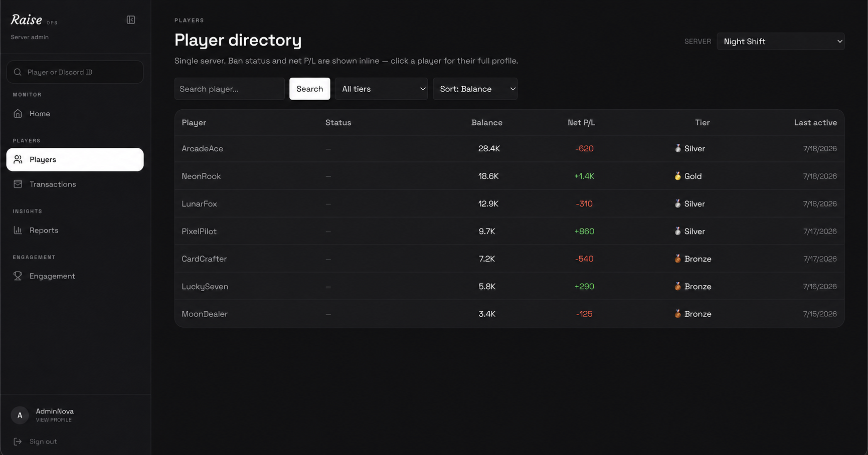Click the Home house icon
868x455 pixels.
point(18,113)
